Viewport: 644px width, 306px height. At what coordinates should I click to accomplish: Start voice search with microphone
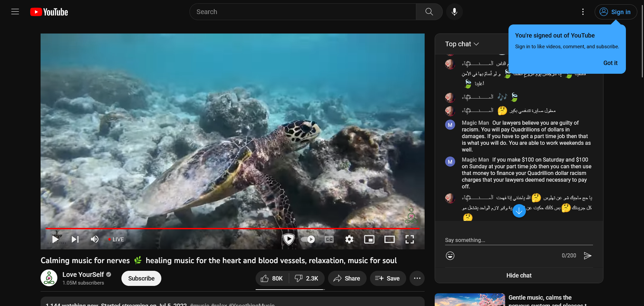pos(454,12)
